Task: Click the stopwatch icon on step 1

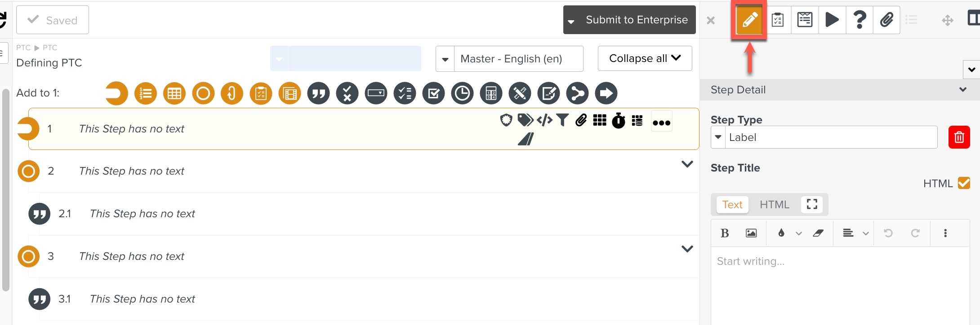Action: coord(619,120)
